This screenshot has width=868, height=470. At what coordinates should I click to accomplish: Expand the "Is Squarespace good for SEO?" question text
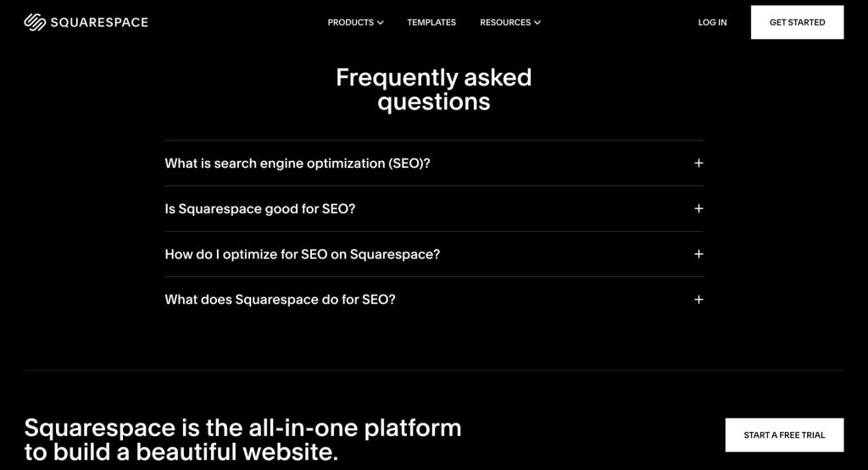pos(260,208)
